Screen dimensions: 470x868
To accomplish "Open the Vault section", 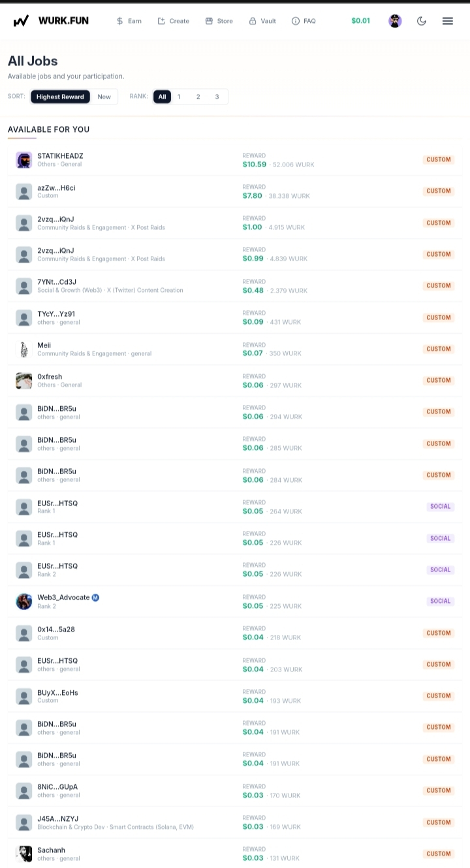I will pos(262,21).
